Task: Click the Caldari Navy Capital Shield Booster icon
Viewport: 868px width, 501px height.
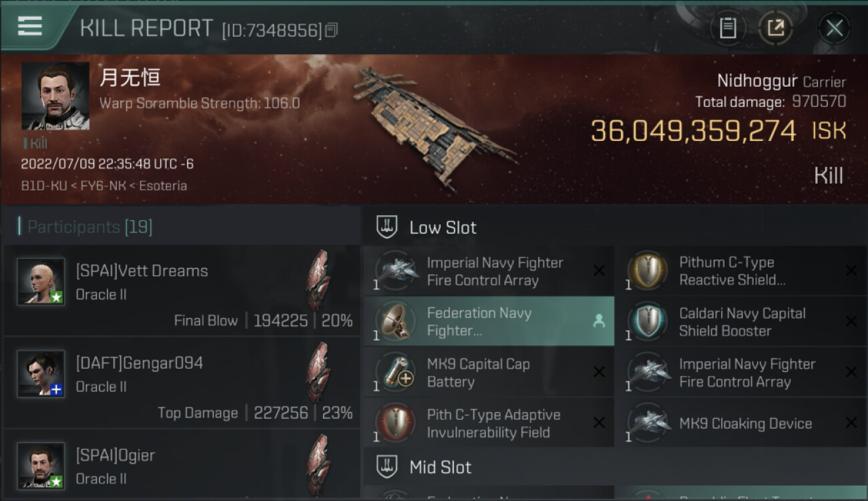Action: point(648,321)
